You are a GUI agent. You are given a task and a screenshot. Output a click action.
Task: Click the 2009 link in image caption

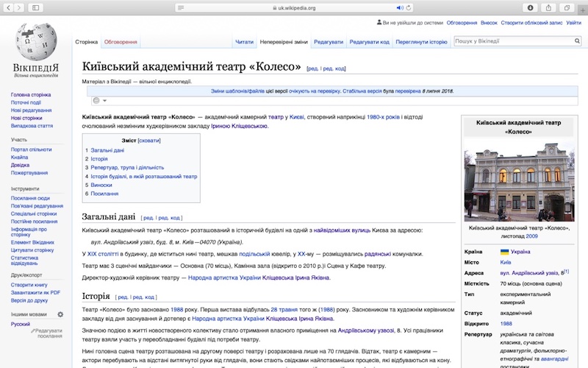(x=531, y=236)
